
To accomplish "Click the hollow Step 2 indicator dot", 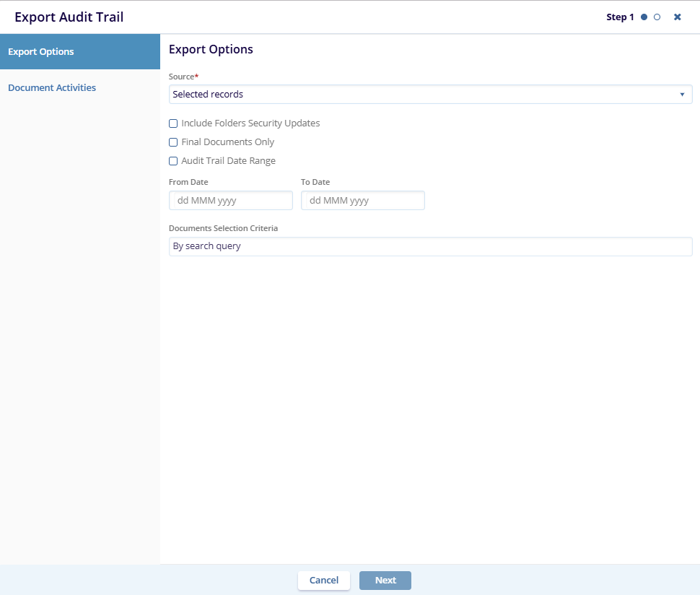I will (657, 17).
